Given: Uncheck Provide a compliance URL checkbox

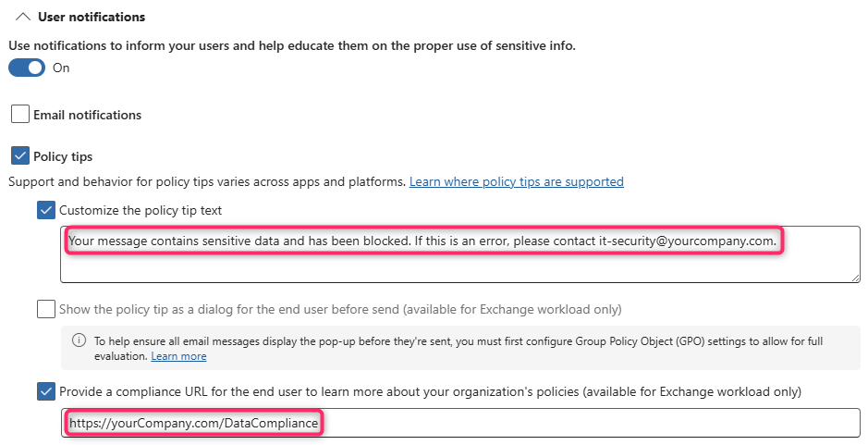Looking at the screenshot, I should pos(46,391).
